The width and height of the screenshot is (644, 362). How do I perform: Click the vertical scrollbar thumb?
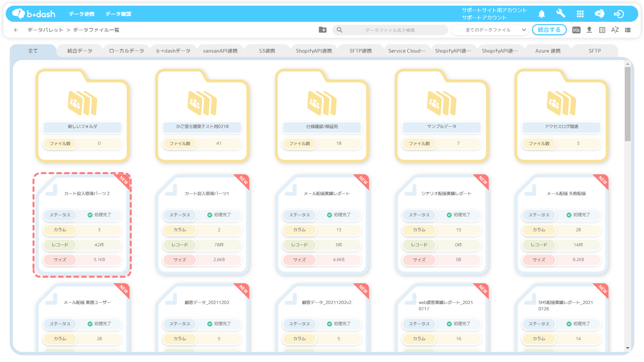(x=628, y=104)
